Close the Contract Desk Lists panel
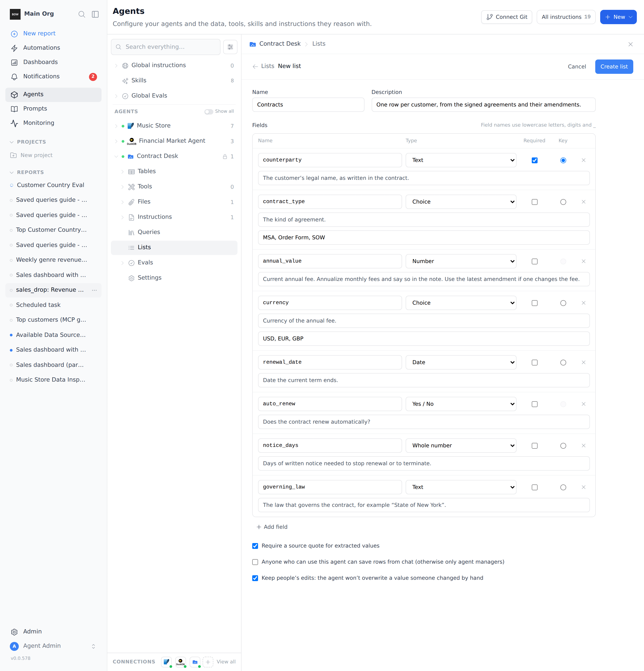The image size is (644, 671). coord(630,44)
